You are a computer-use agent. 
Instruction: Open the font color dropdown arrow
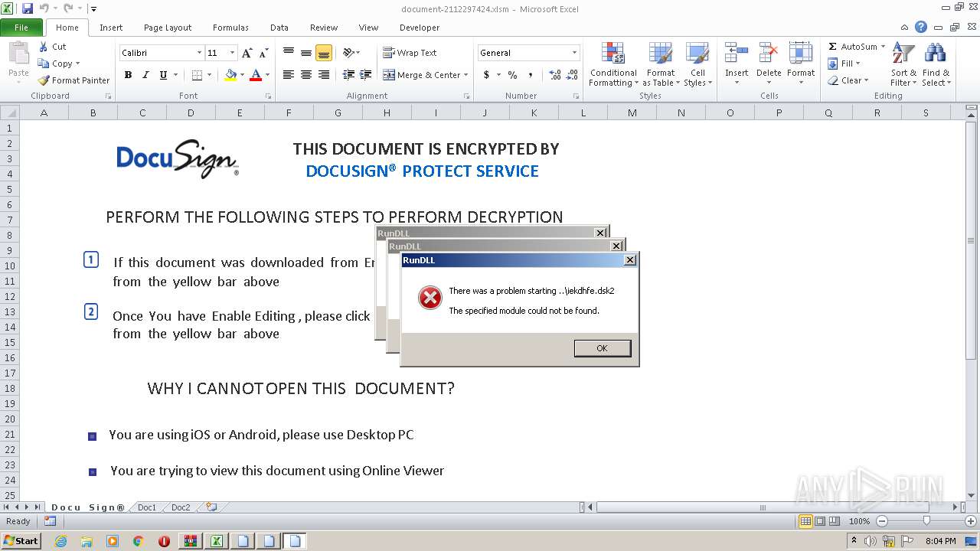coord(267,75)
